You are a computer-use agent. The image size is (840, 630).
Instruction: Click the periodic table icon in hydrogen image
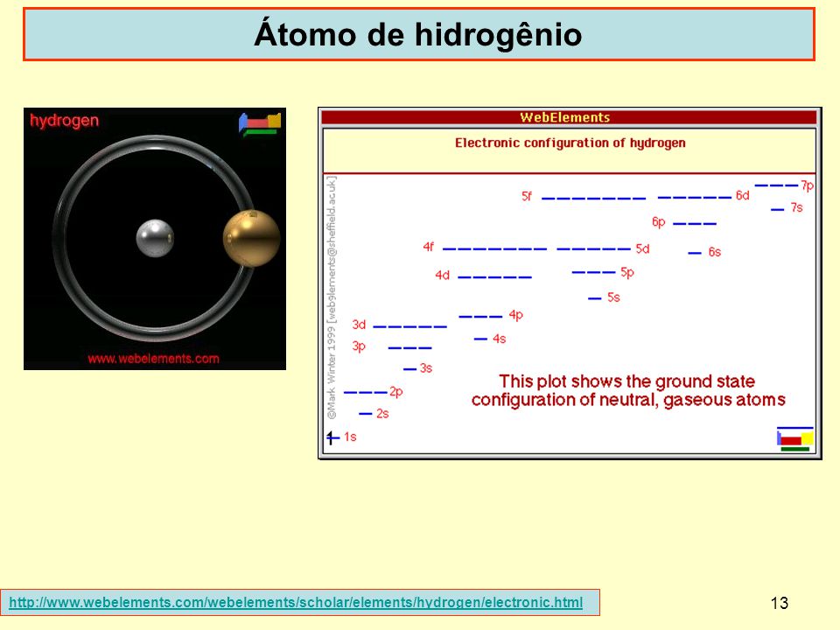pyautogui.click(x=260, y=123)
